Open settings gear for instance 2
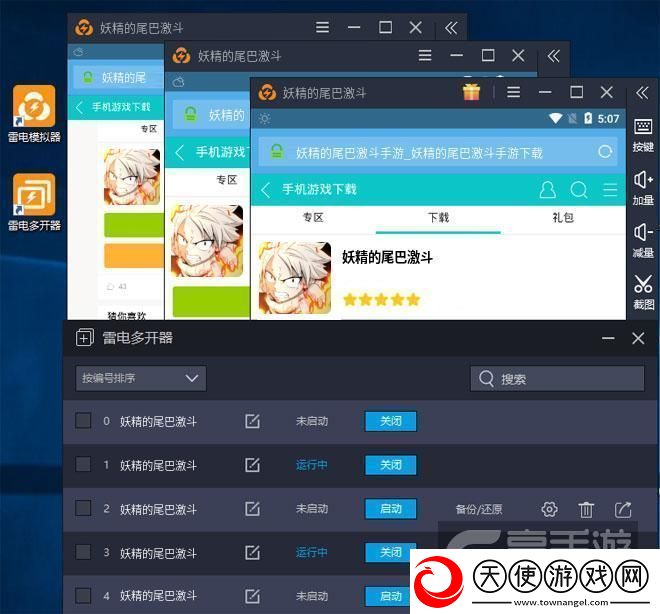Screen dimensions: 660x614 point(549,509)
